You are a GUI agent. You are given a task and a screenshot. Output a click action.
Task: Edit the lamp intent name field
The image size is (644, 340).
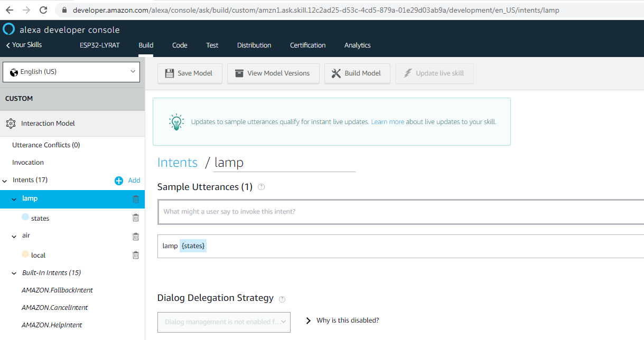click(284, 163)
